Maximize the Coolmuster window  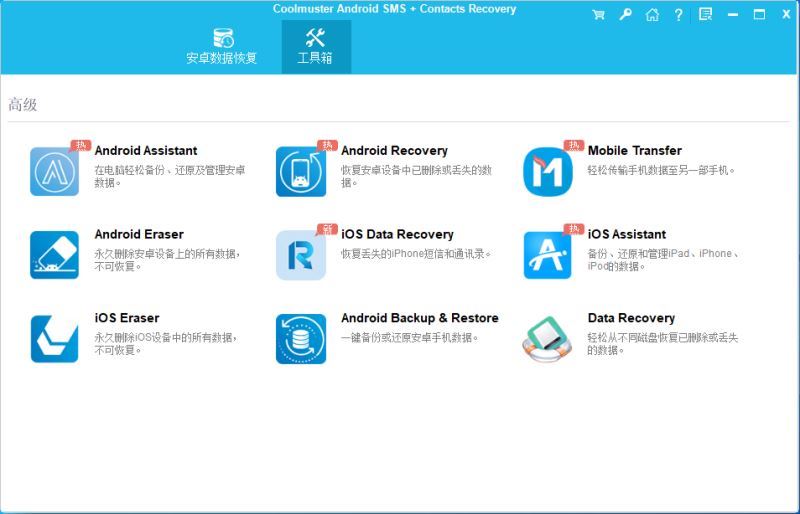pos(759,14)
